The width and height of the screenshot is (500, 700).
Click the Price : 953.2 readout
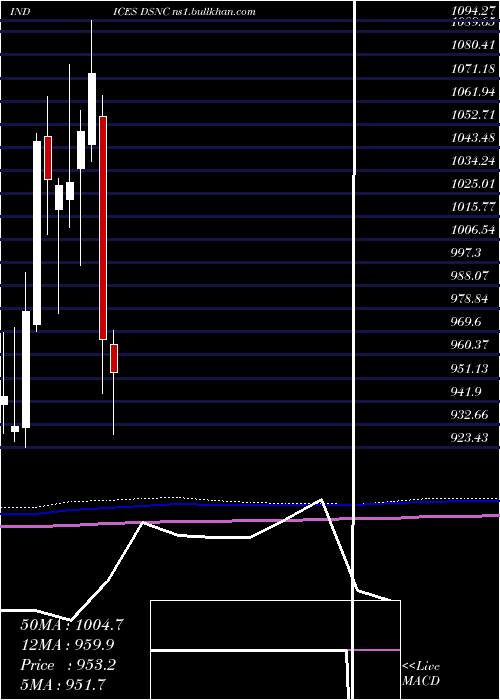(x=68, y=665)
